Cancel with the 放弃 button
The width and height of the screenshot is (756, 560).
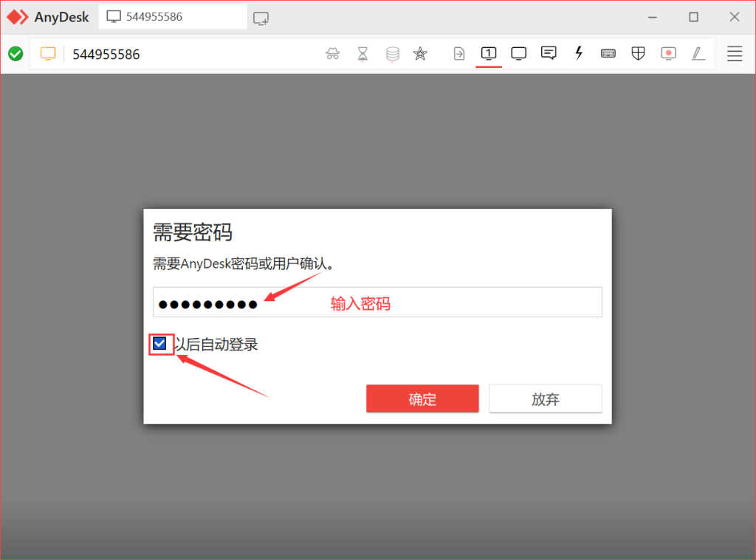point(546,398)
